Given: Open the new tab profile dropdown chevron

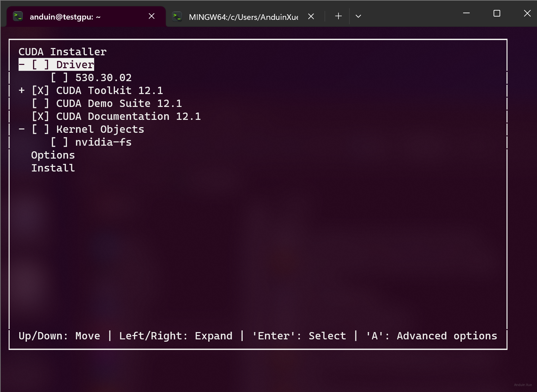Looking at the screenshot, I should click(x=358, y=16).
